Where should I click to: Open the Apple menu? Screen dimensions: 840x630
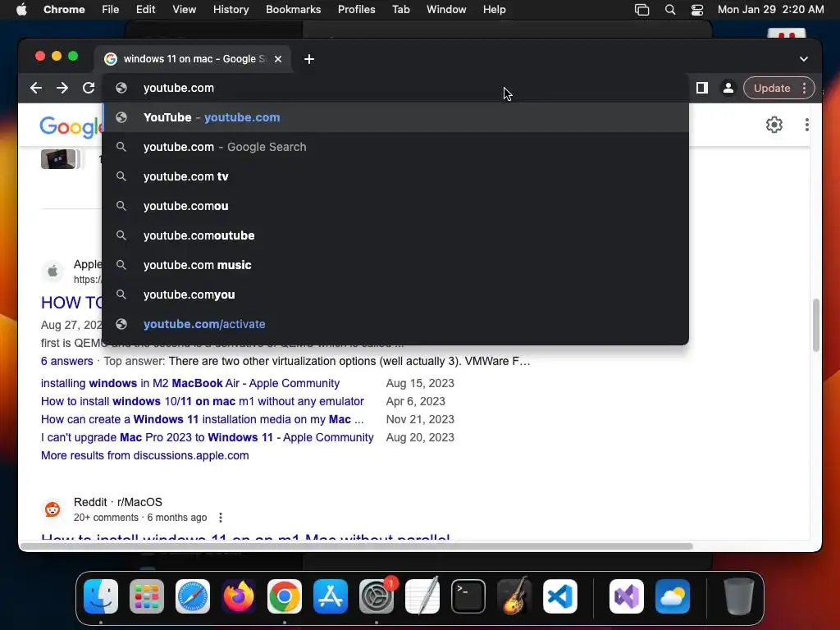click(21, 10)
